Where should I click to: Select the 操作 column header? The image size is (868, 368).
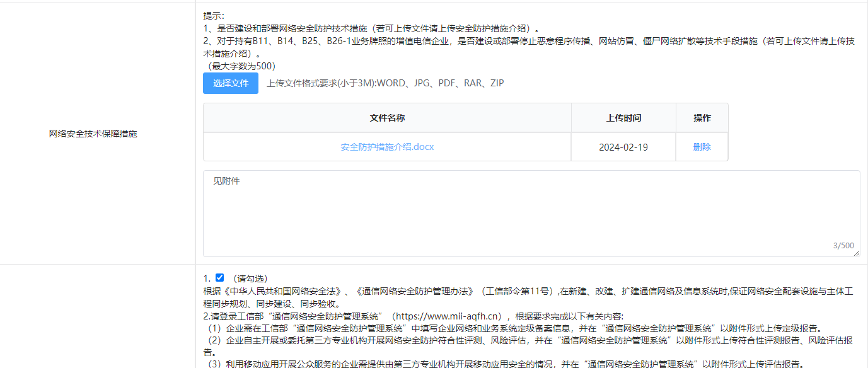pyautogui.click(x=702, y=118)
